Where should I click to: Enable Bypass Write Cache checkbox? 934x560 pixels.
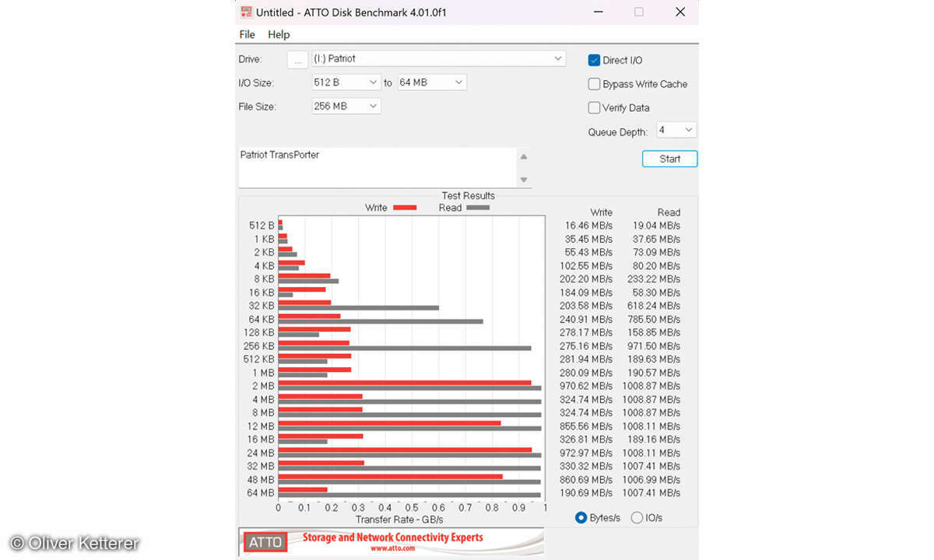(x=594, y=84)
